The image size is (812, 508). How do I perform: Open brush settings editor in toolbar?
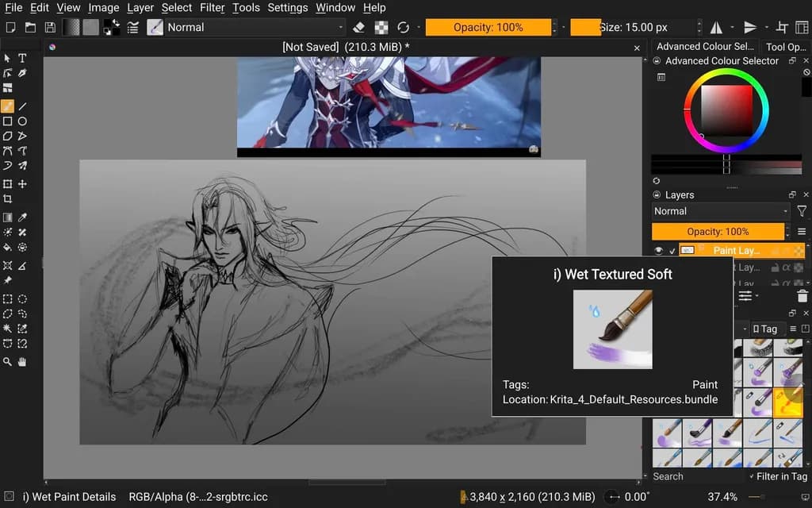pos(133,28)
